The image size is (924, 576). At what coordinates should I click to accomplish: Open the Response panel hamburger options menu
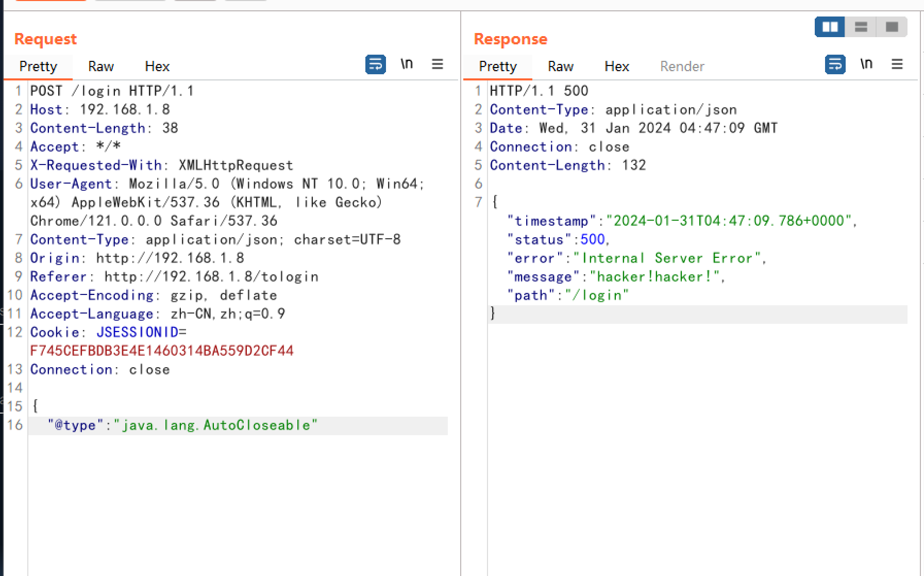pos(897,64)
